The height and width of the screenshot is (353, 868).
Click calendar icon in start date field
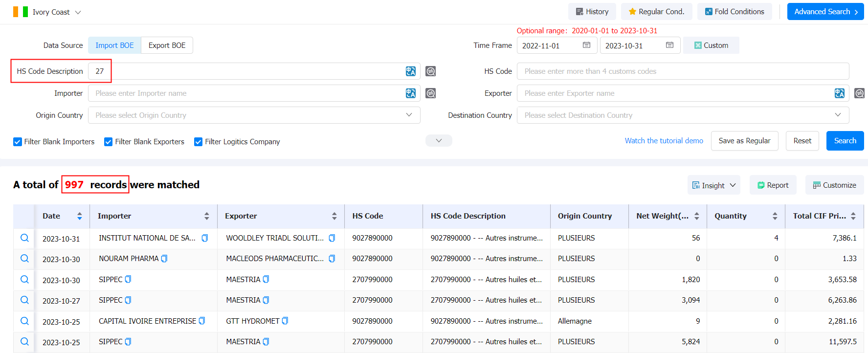[x=586, y=45]
